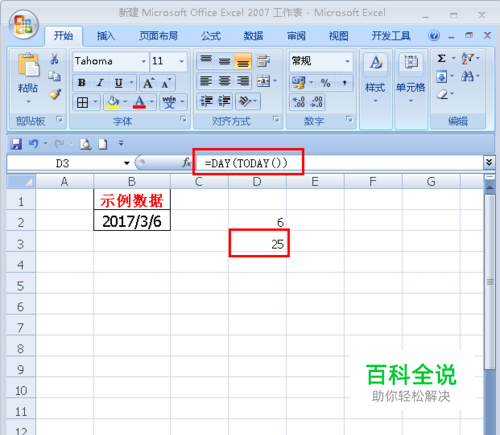Open the 粘贴 paste options arrow
Viewport: 500px width, 435px height.
tap(28, 102)
